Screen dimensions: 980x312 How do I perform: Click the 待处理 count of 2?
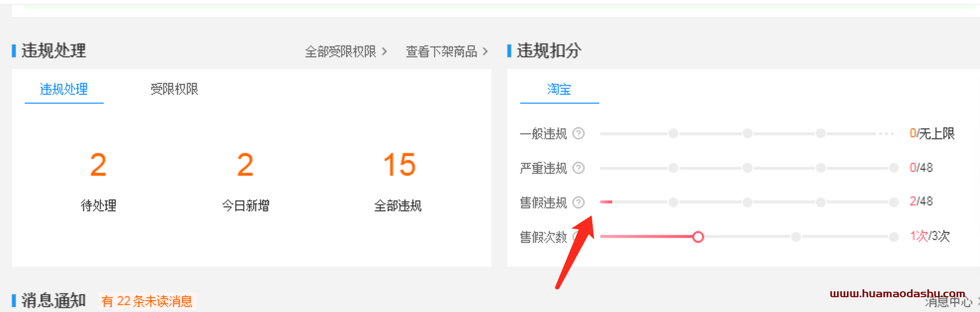(98, 165)
